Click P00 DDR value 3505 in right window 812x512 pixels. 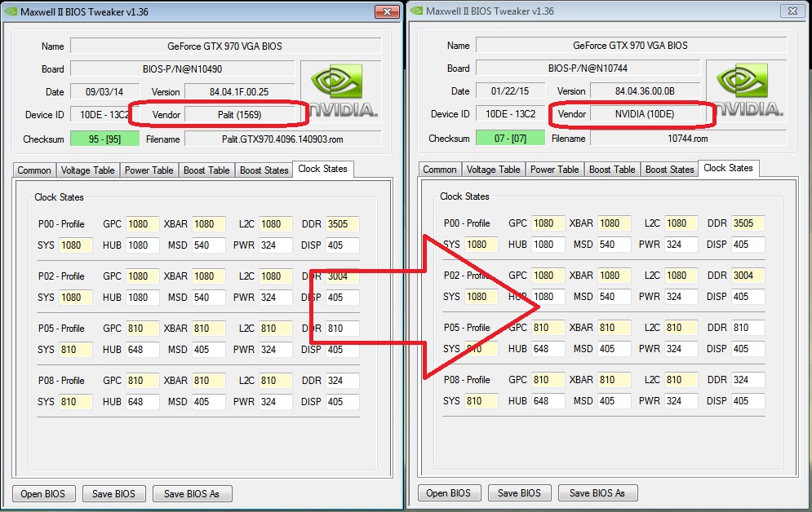pyautogui.click(x=748, y=223)
